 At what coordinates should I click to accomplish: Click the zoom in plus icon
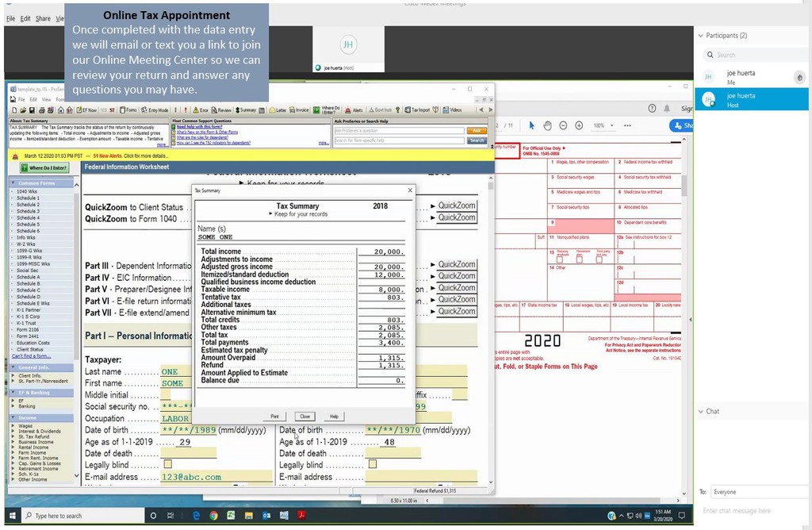579,125
